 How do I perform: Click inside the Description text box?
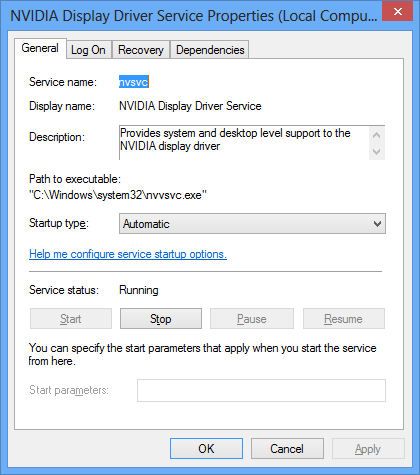pyautogui.click(x=244, y=143)
